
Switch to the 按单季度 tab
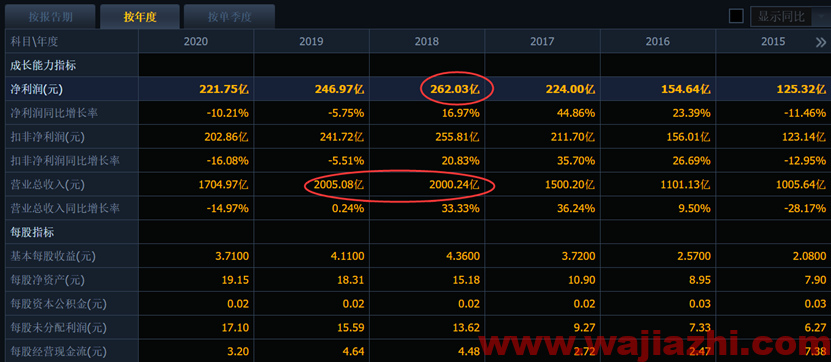pos(229,16)
